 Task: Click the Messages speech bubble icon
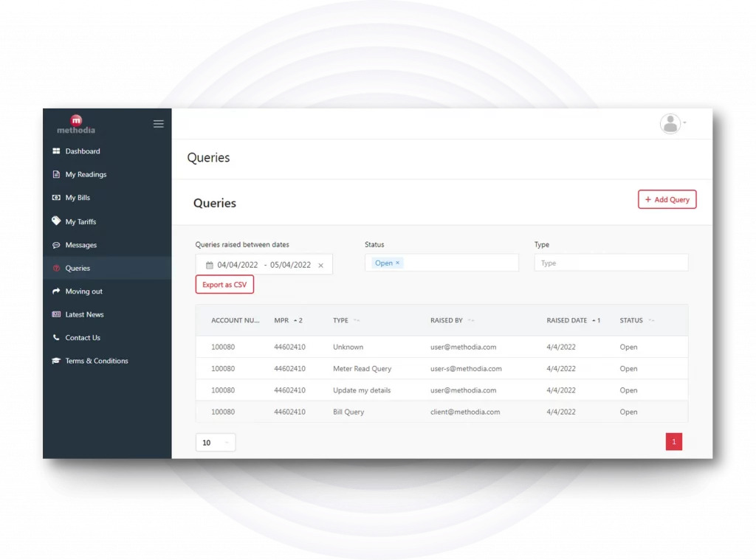click(56, 245)
